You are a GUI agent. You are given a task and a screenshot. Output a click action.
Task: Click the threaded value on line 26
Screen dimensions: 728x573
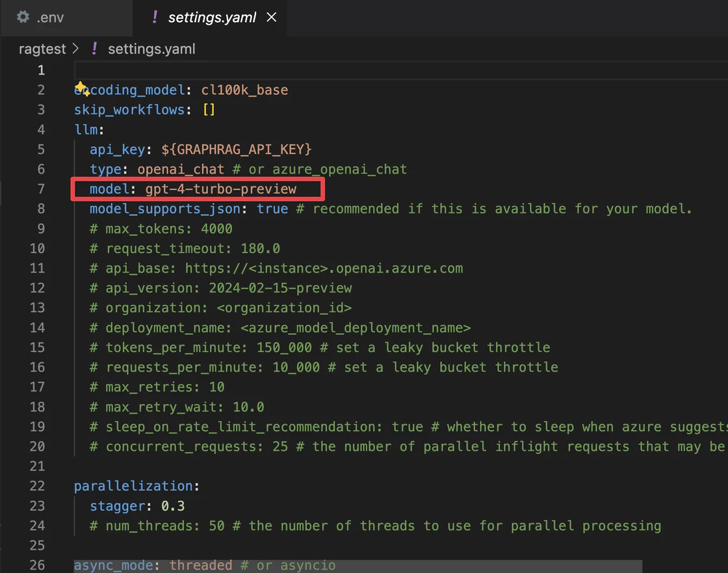pyautogui.click(x=201, y=565)
